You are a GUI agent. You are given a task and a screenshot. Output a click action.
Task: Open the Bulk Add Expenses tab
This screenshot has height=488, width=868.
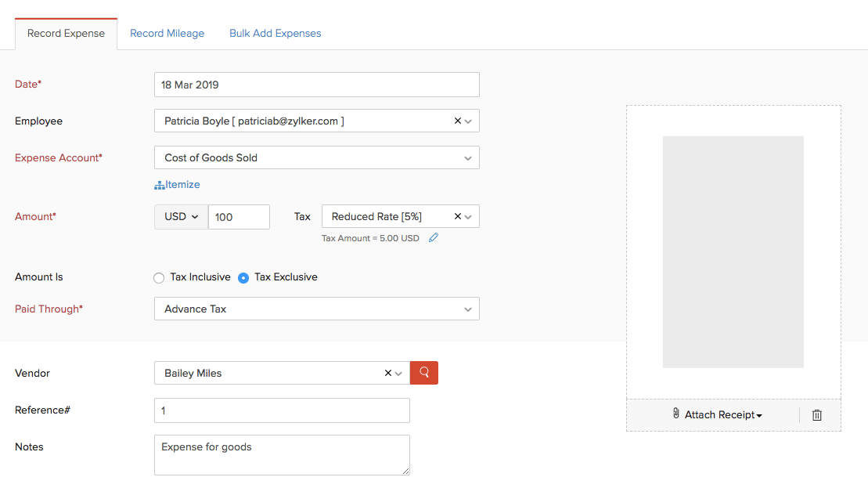pos(275,34)
